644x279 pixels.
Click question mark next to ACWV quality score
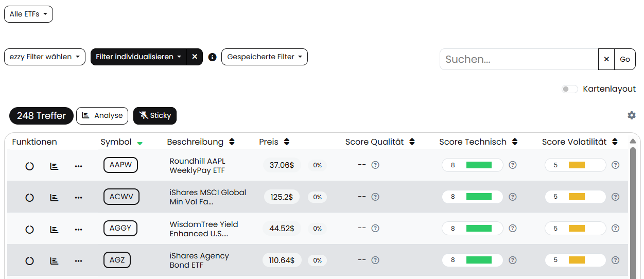(375, 197)
